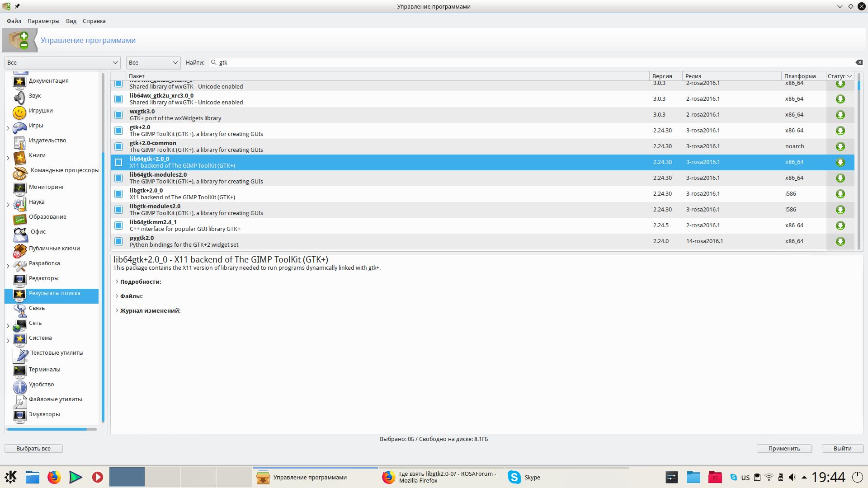868x488 pixels.
Task: Toggle checkbox for libgtk-modules2.0 package
Action: point(118,210)
